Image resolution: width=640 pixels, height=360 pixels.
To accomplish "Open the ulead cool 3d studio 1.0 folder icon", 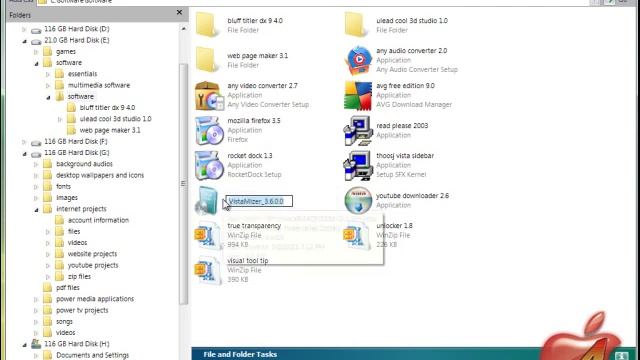I will click(x=356, y=24).
